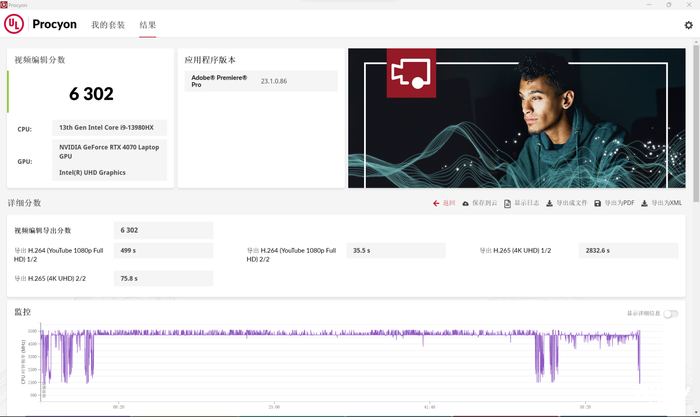Click the 返回 link
This screenshot has width=700, height=417.
pos(449,203)
